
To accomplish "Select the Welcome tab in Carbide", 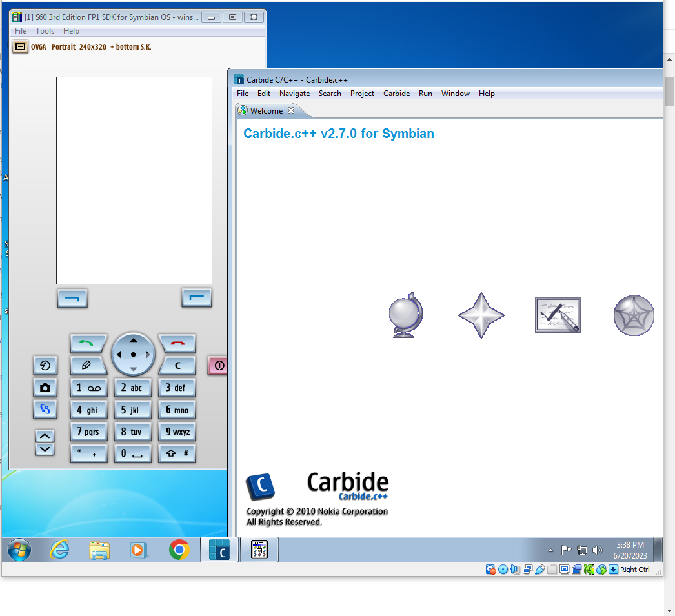I will [267, 110].
